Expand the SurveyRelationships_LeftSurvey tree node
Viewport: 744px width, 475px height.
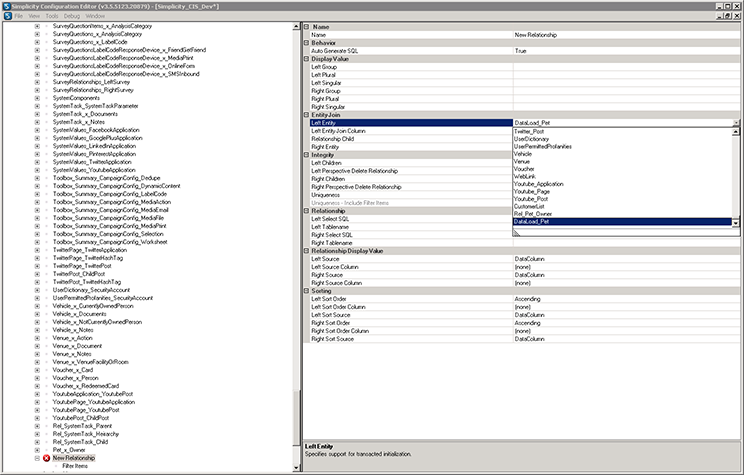(x=37, y=82)
